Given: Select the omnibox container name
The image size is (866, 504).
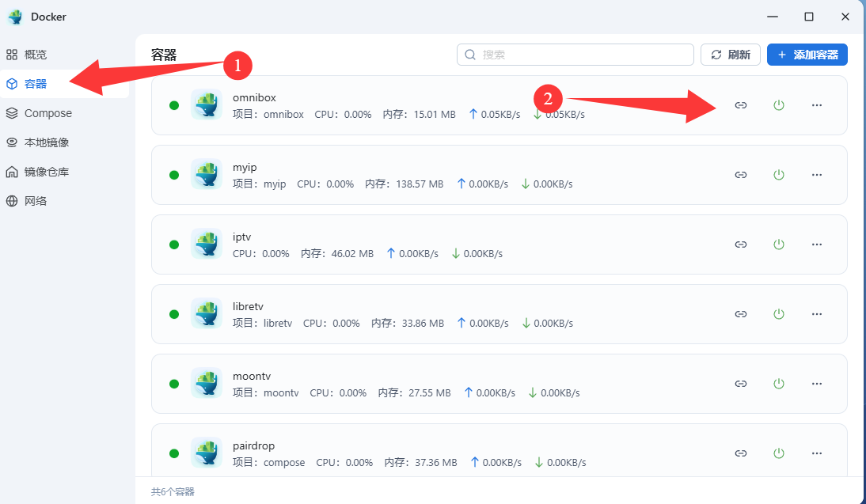Looking at the screenshot, I should [x=254, y=97].
